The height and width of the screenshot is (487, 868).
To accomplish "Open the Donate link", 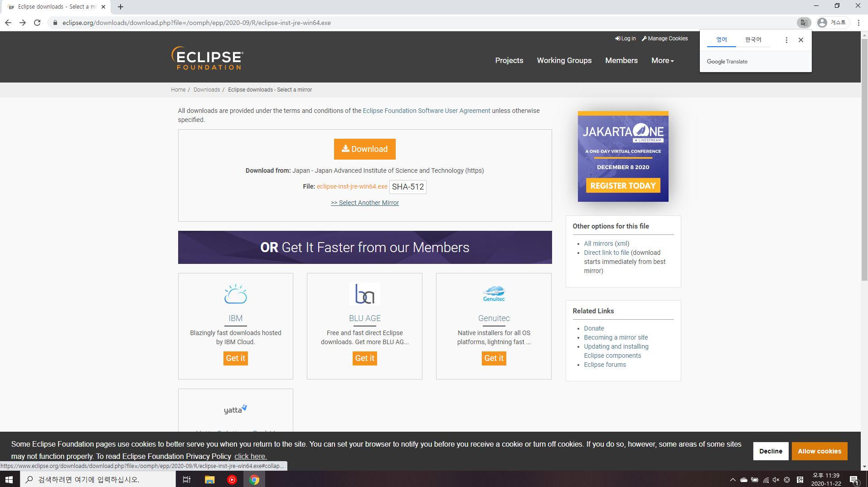I will (594, 328).
